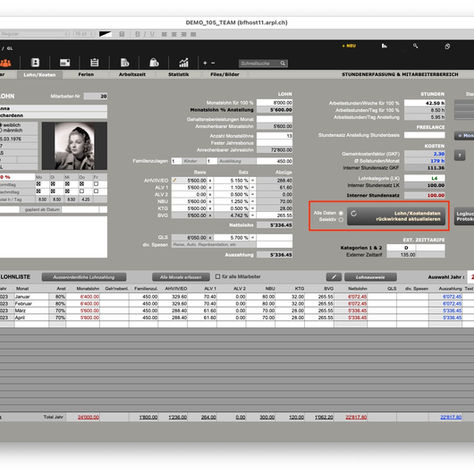This screenshot has width=474, height=474.
Task: Click the Nettolohn value 5'336.45
Action: pyautogui.click(x=275, y=225)
